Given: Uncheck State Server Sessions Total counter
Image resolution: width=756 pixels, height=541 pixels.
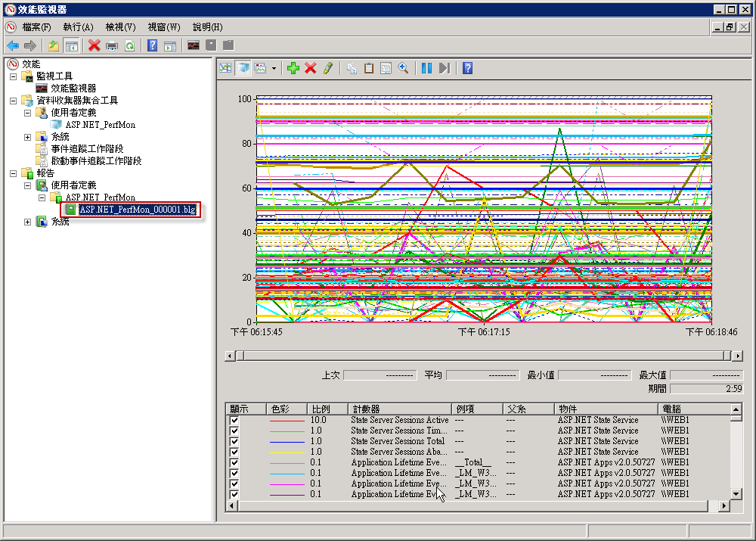Looking at the screenshot, I should 234,441.
